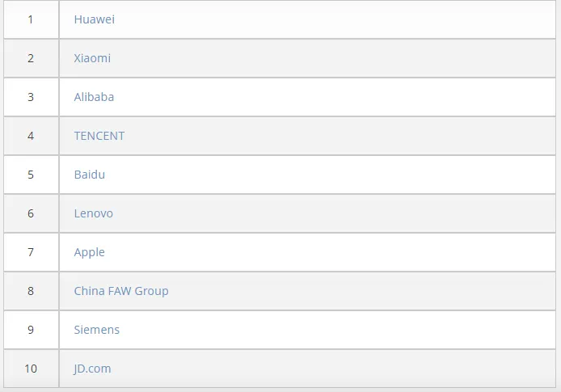The height and width of the screenshot is (392, 561).
Task: Select rank cell number 1
Action: [x=32, y=19]
